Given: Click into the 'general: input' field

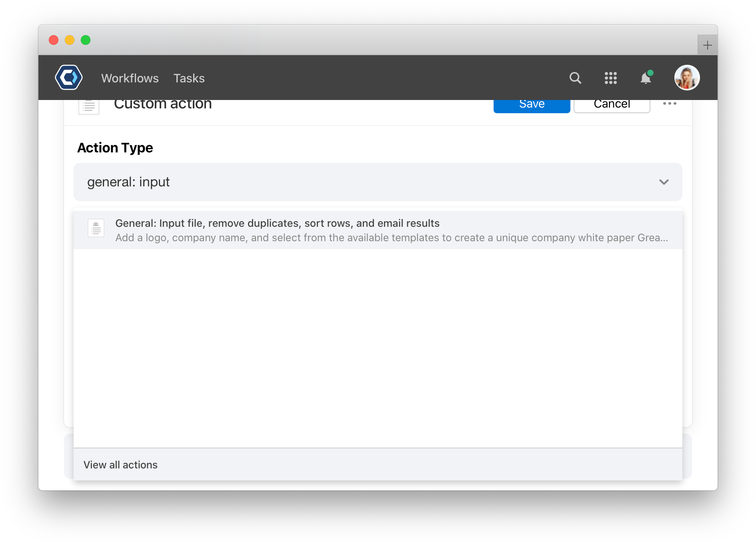Looking at the screenshot, I should pyautogui.click(x=378, y=182).
